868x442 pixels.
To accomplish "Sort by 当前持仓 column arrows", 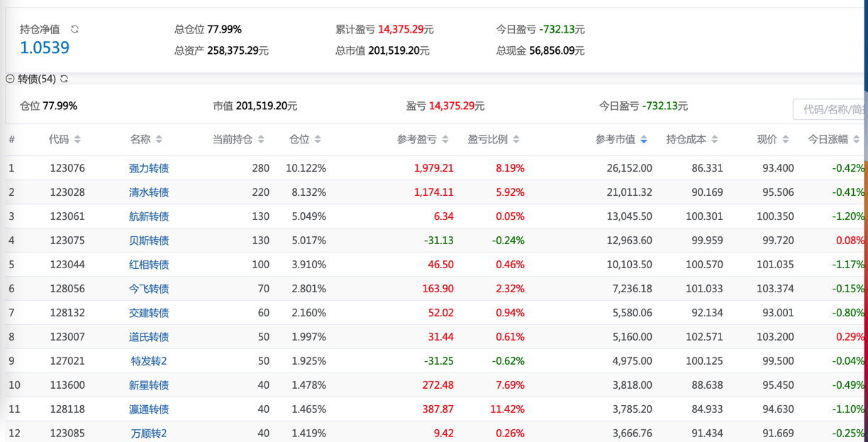I will [x=261, y=140].
